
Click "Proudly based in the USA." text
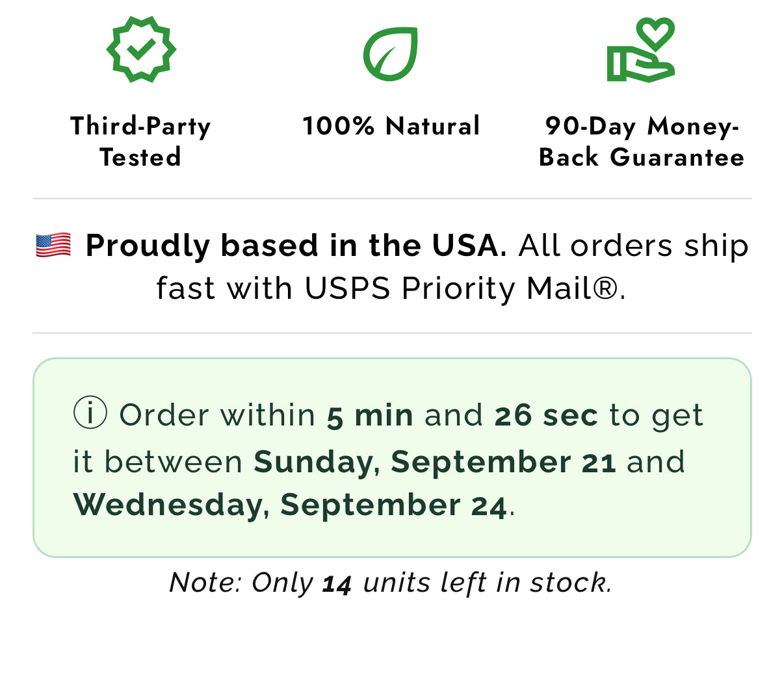[x=296, y=246]
